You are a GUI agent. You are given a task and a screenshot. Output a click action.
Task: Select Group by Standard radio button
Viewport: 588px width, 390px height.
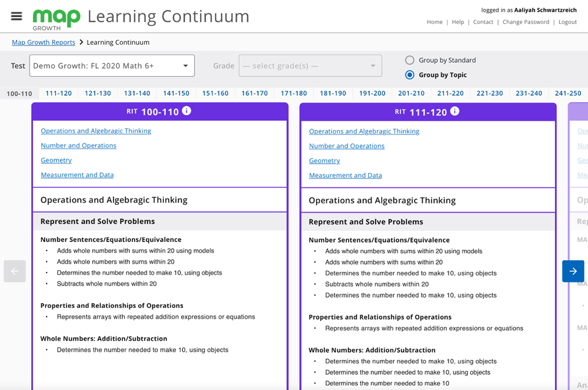pyautogui.click(x=409, y=60)
